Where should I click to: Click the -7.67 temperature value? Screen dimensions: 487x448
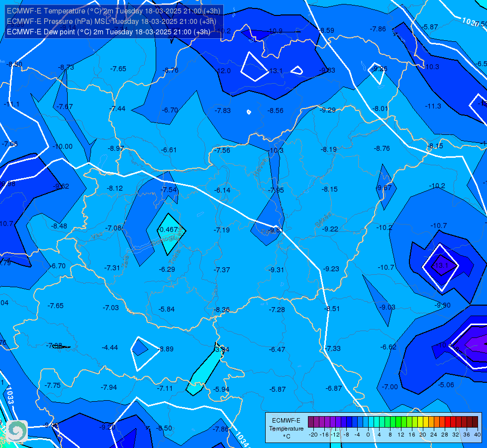coord(65,107)
